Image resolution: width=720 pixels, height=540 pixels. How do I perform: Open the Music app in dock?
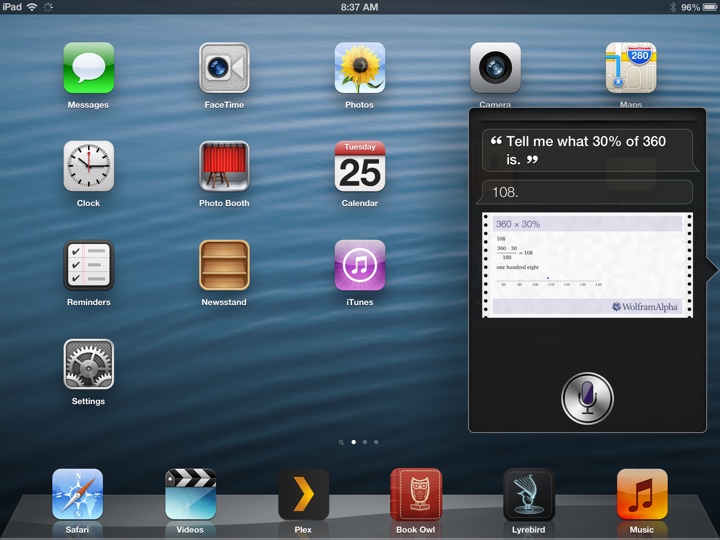click(x=642, y=494)
